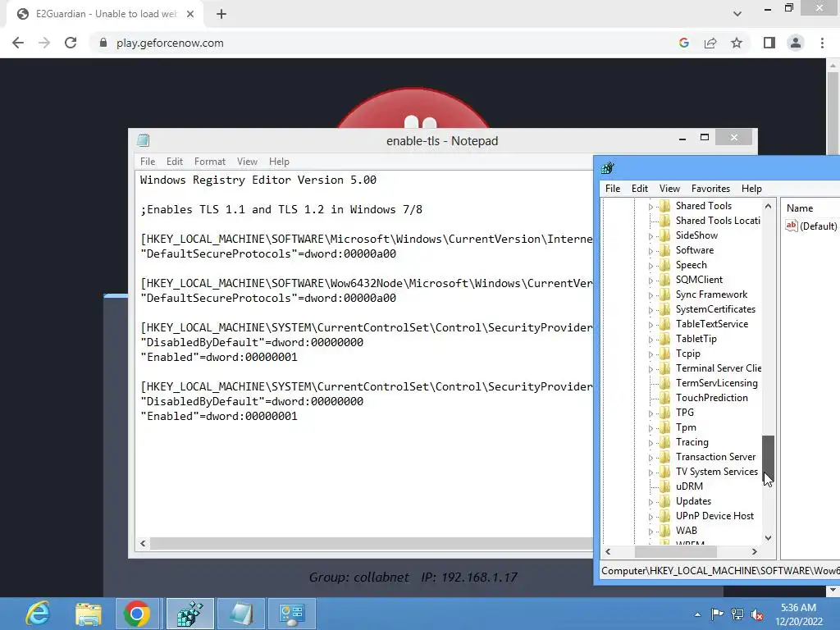Open Notepad Edit menu
Screen dimensions: 840x630
(175, 162)
